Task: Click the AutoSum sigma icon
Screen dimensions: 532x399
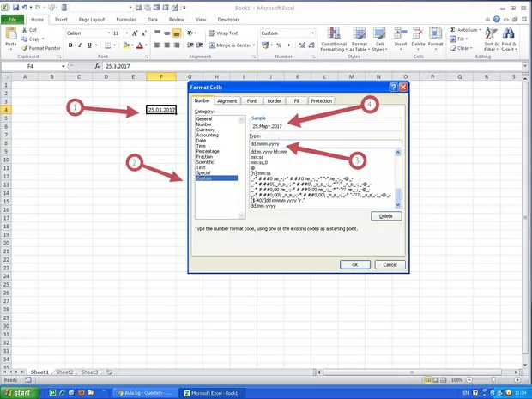Action: coord(453,30)
